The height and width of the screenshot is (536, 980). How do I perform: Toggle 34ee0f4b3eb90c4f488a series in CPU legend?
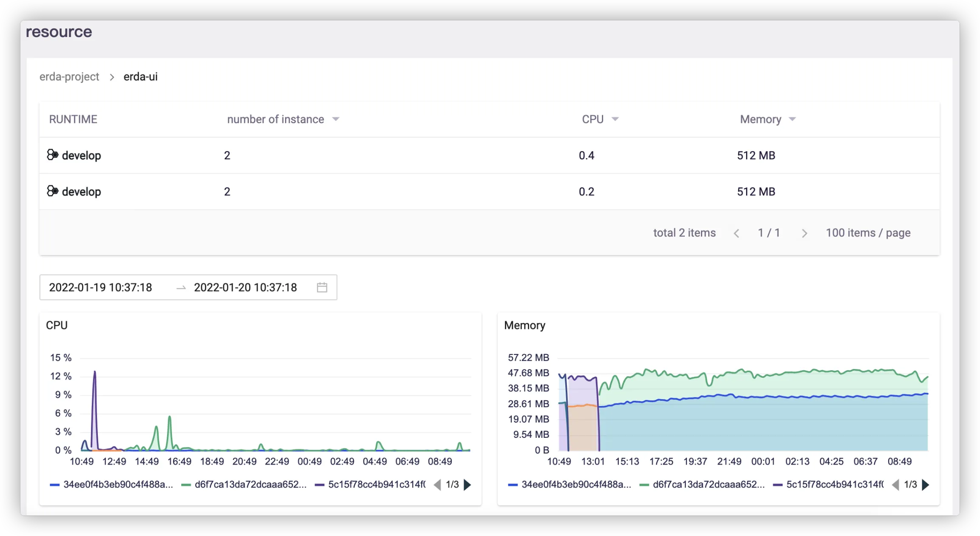(112, 485)
